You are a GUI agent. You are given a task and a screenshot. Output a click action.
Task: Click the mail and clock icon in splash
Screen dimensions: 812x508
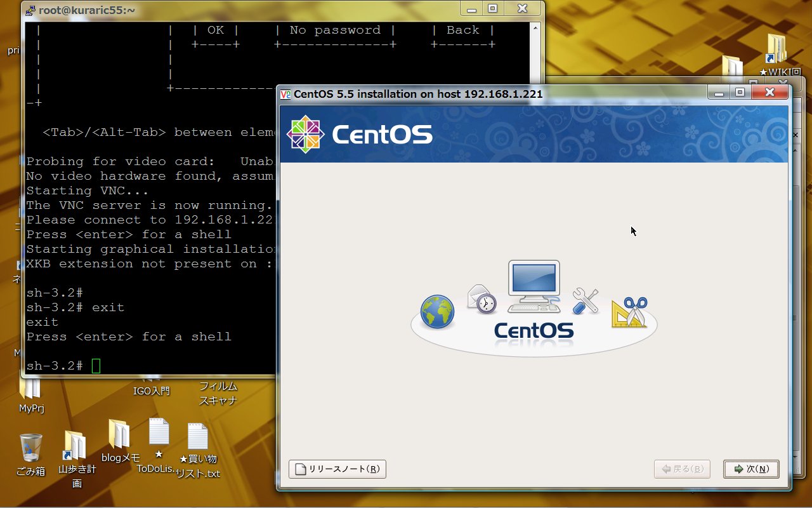click(481, 299)
